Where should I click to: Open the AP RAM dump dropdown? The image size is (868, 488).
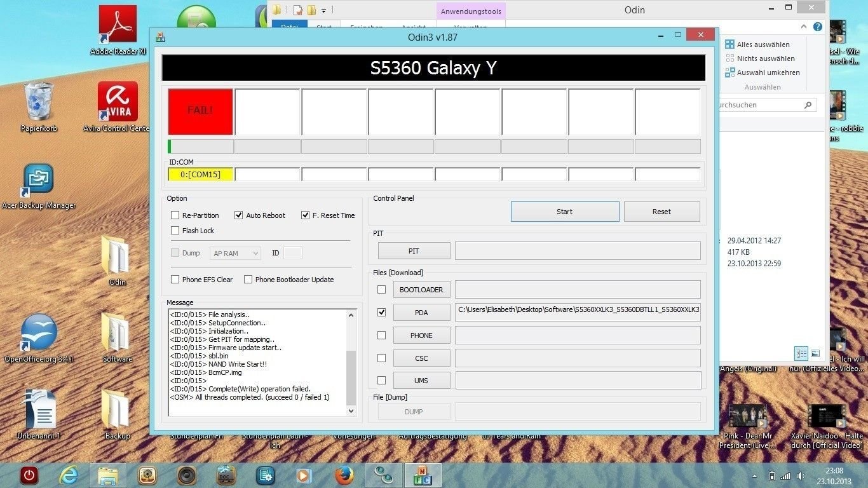coord(235,254)
